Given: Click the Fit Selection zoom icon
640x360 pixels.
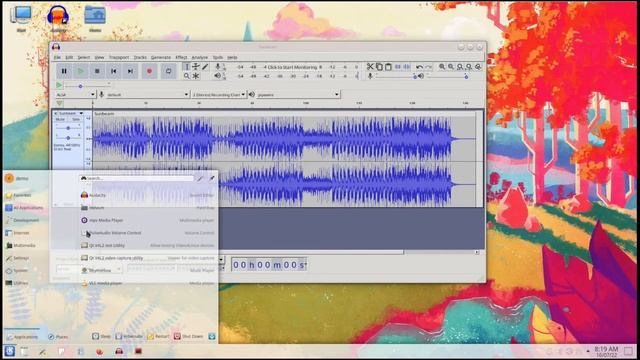Looking at the screenshot, I should point(460,67).
